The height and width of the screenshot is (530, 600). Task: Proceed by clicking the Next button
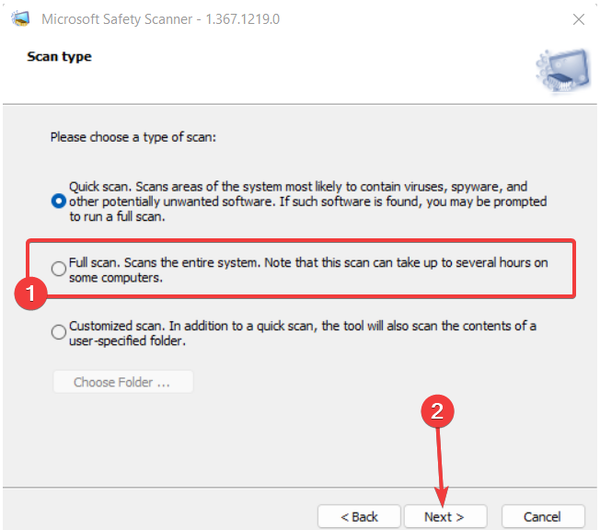pyautogui.click(x=445, y=516)
